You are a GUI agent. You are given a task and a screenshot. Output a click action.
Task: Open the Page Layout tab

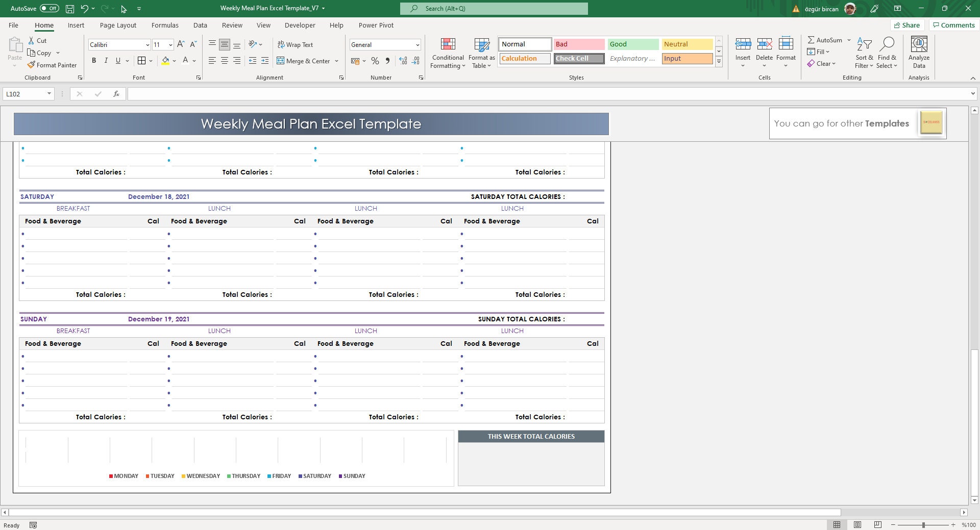[118, 26]
